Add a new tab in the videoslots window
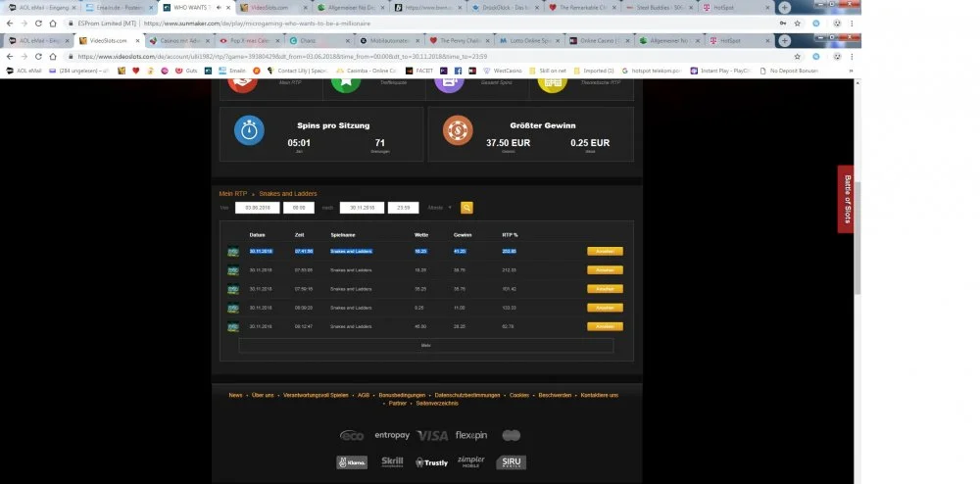The width and height of the screenshot is (980, 484). 784,40
